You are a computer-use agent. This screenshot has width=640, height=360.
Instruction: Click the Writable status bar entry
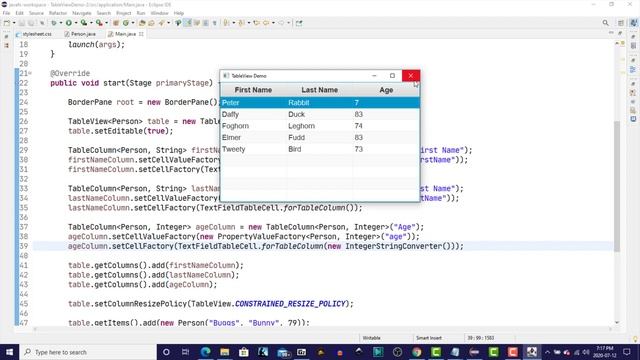371,338
